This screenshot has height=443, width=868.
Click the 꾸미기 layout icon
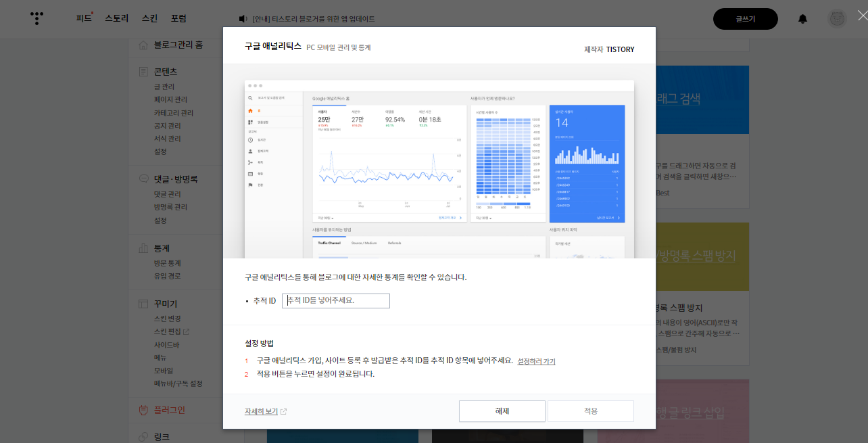pos(143,304)
